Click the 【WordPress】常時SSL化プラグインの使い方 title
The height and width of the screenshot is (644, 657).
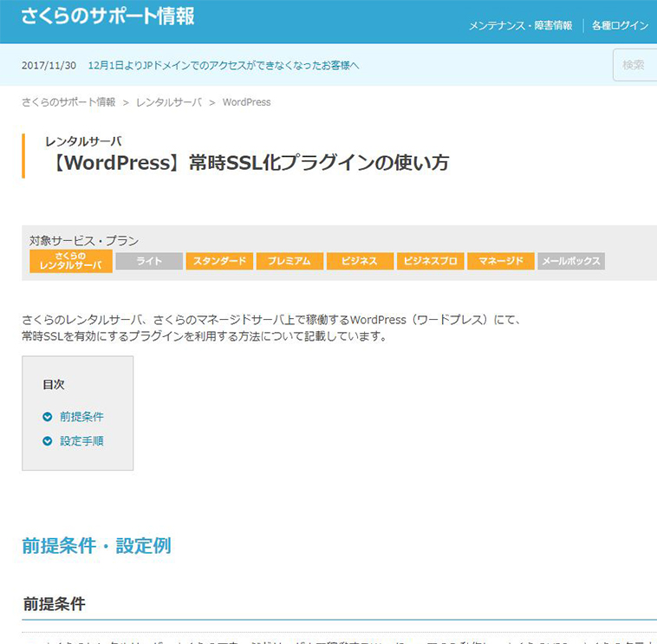(x=249, y=163)
